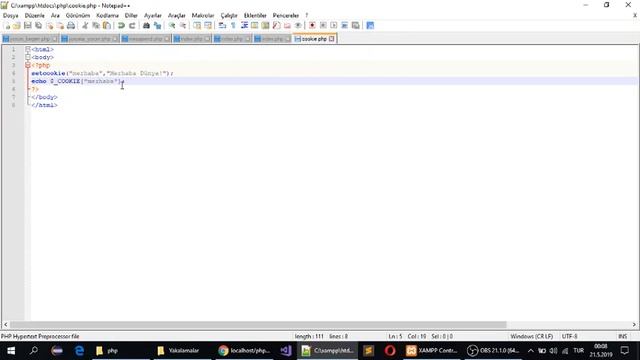
Task: Open the Eklentiler menu
Action: (x=255, y=16)
